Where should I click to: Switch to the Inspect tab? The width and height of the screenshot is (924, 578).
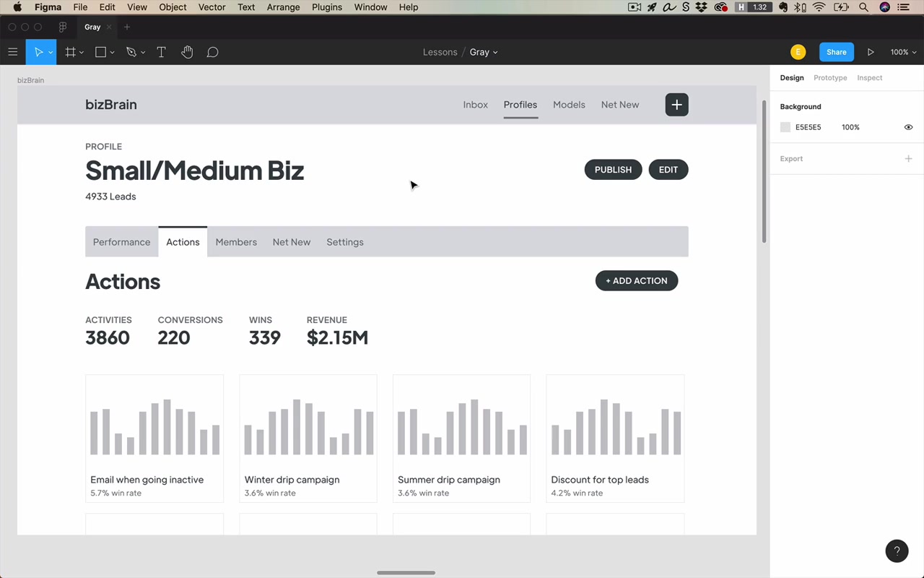870,78
